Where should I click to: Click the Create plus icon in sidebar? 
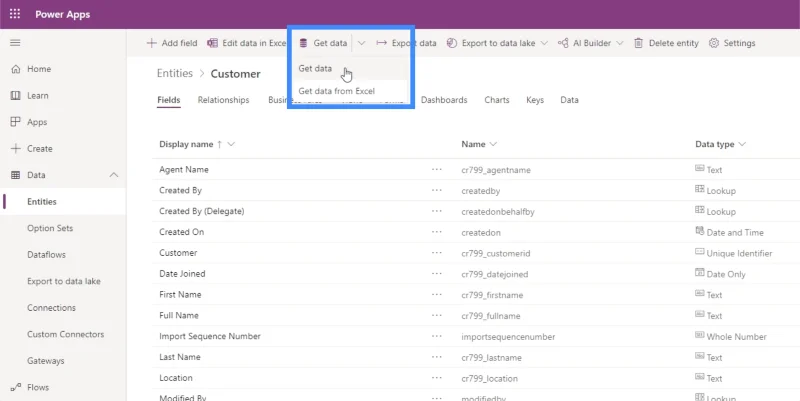point(16,148)
